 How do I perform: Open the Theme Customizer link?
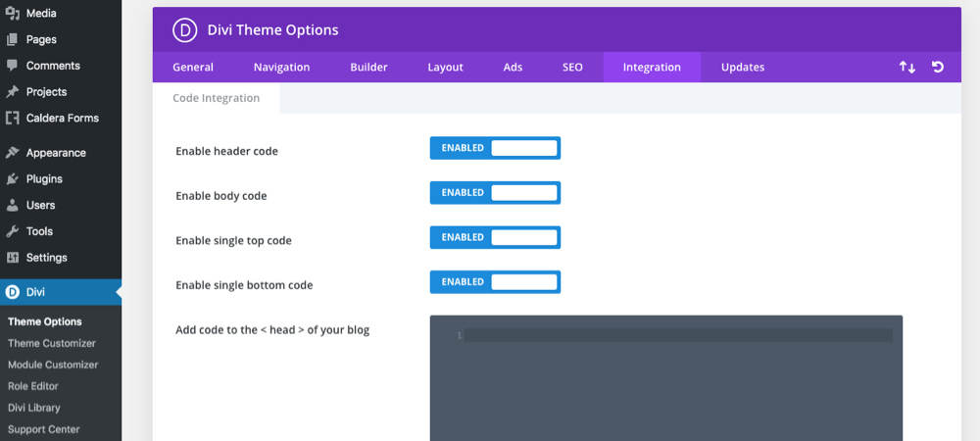[x=52, y=343]
